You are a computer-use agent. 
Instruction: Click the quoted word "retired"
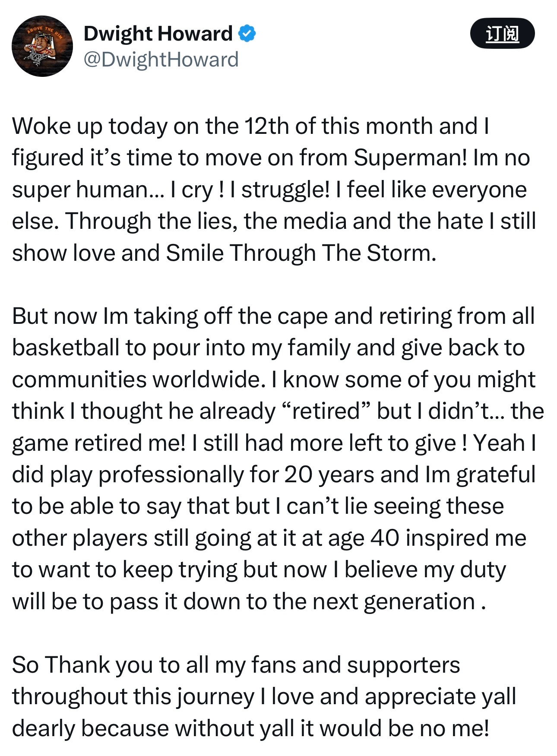click(326, 411)
